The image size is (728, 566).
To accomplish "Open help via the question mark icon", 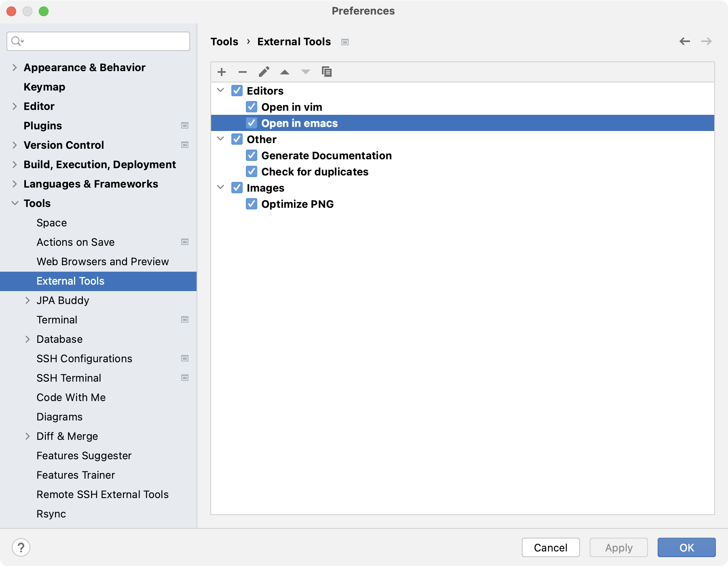I will 21,548.
